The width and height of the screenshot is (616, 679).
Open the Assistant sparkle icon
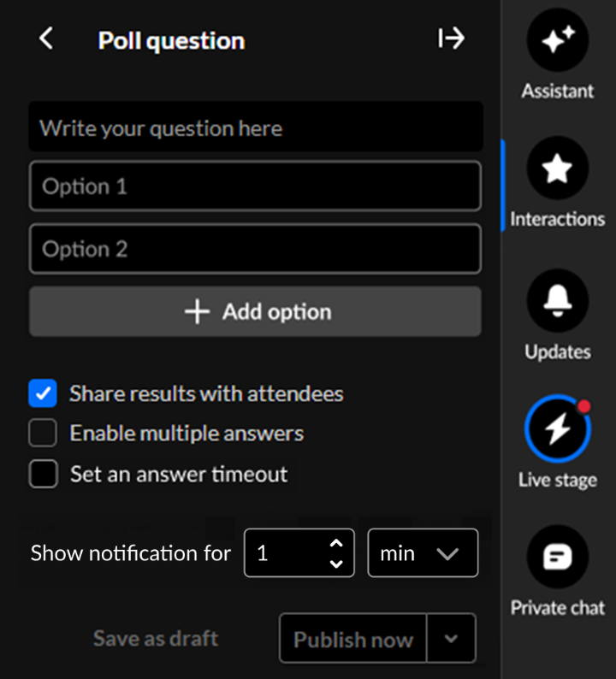[558, 40]
